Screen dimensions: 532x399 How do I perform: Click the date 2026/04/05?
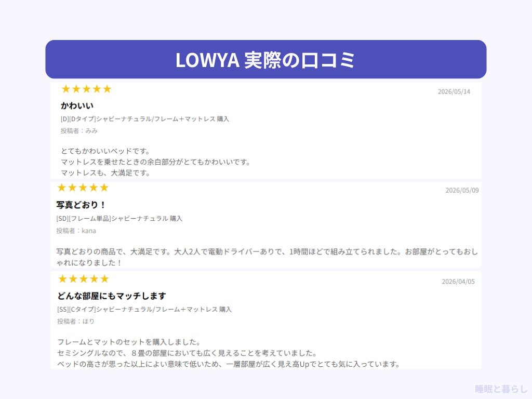pos(458,282)
